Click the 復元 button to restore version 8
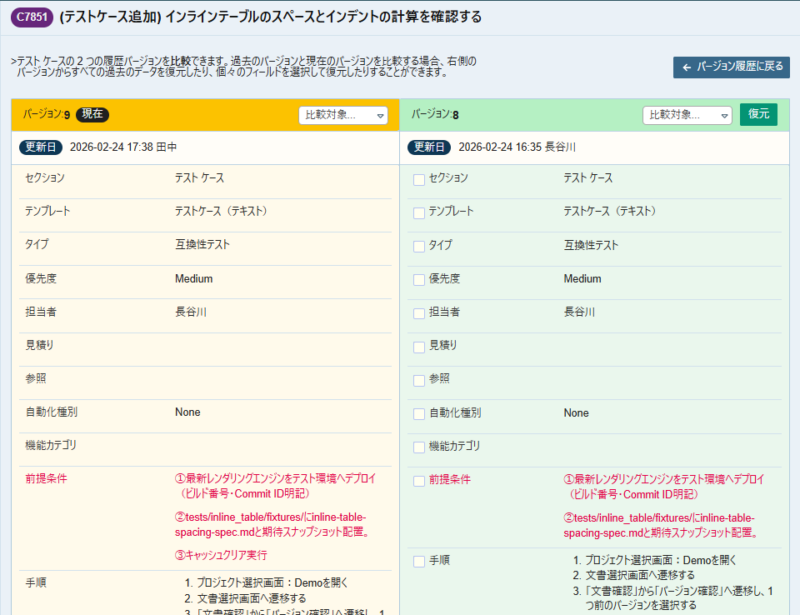This screenshot has width=800, height=615. pyautogui.click(x=759, y=115)
